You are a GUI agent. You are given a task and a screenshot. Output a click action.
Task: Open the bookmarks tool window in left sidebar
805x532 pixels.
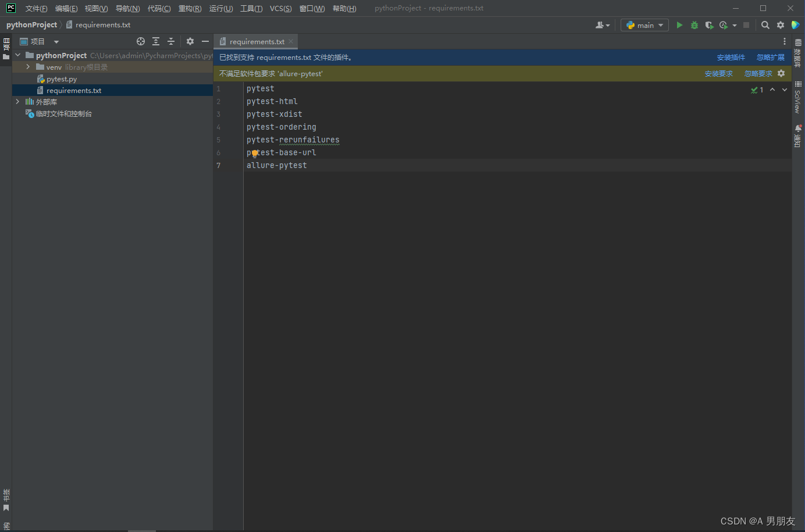(x=6, y=501)
